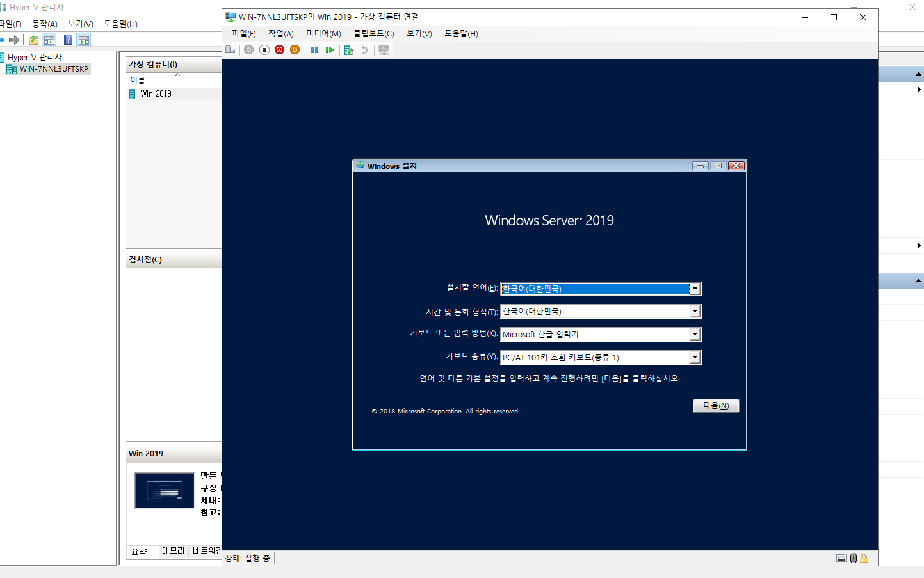This screenshot has height=578, width=924.
Task: Click the Help icon in Hyper-V Manager toolbar
Action: 68,40
